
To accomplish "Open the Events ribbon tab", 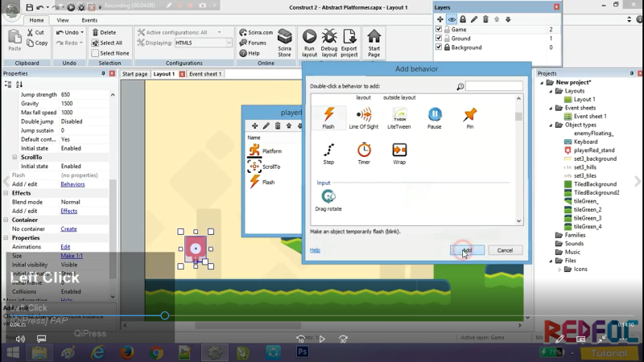I will 89,20.
